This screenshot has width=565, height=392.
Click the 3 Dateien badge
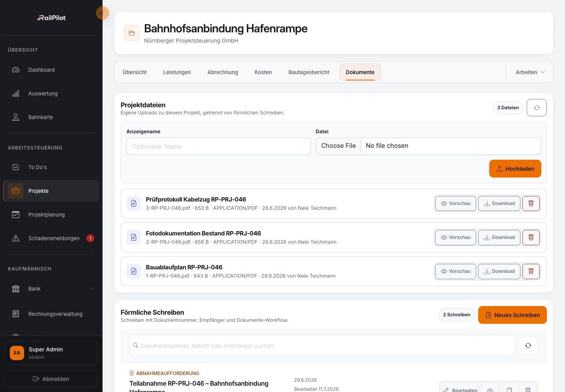508,108
